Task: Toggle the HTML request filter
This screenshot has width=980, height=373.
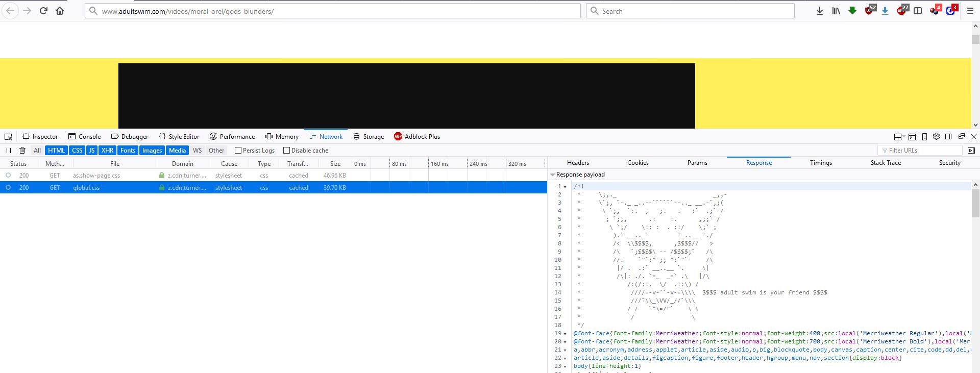Action: pos(56,151)
